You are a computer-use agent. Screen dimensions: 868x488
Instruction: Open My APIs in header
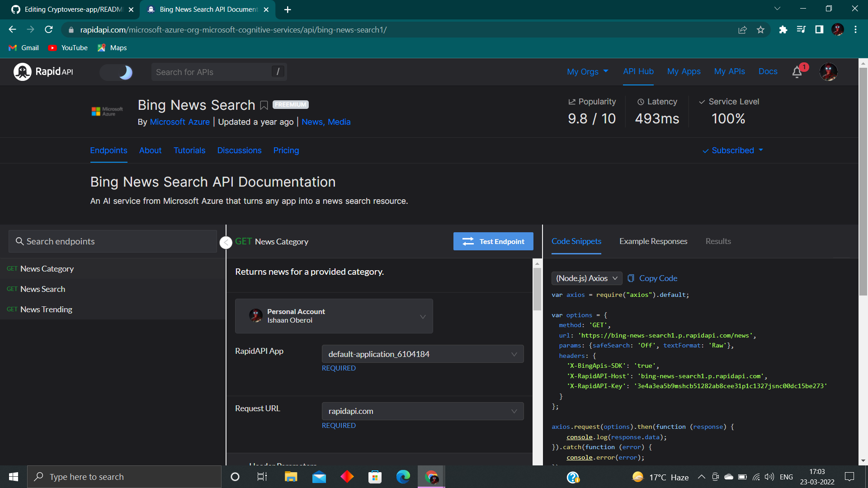pos(729,71)
